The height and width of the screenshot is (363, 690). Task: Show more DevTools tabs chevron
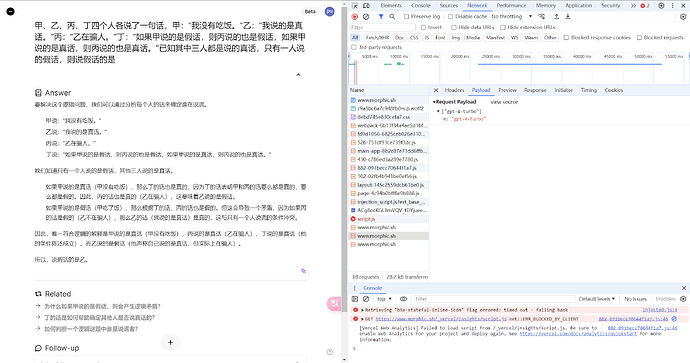point(633,6)
